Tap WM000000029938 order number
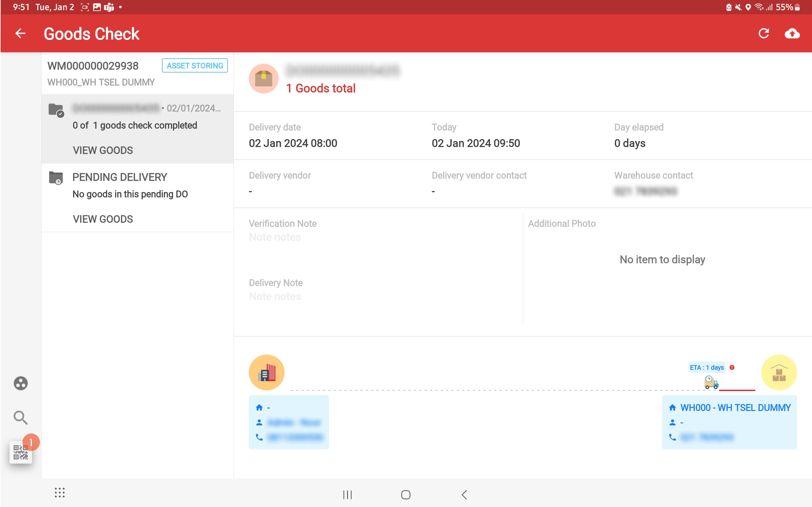The width and height of the screenshot is (812, 507). [x=93, y=66]
